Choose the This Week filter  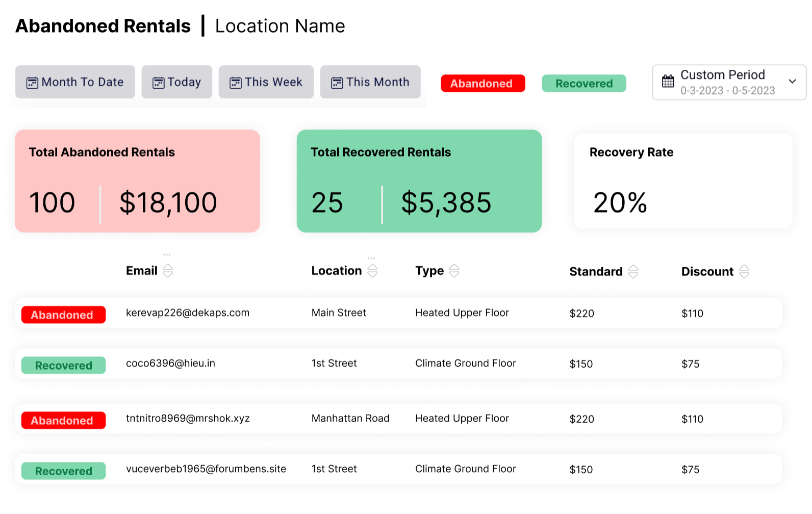266,82
